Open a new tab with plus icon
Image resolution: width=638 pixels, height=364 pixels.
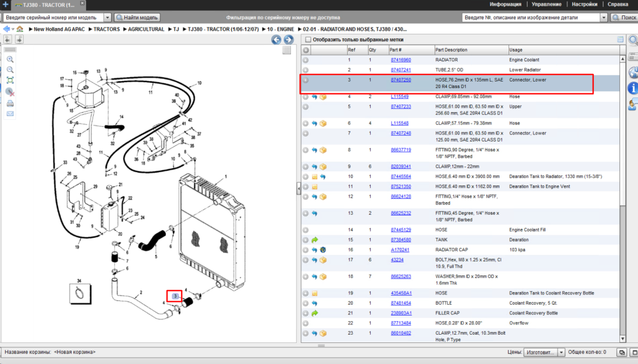click(x=5, y=4)
